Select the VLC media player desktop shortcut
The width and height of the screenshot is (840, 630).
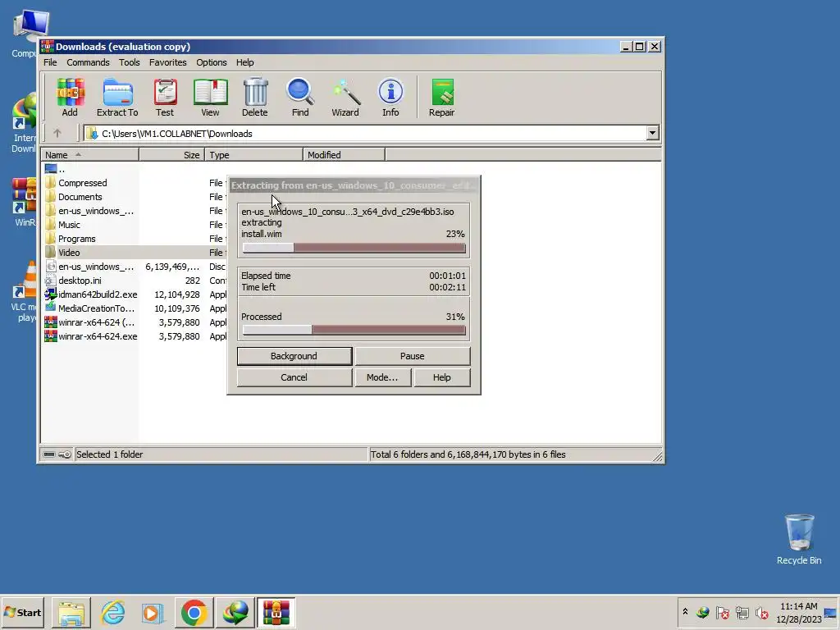pyautogui.click(x=24, y=292)
